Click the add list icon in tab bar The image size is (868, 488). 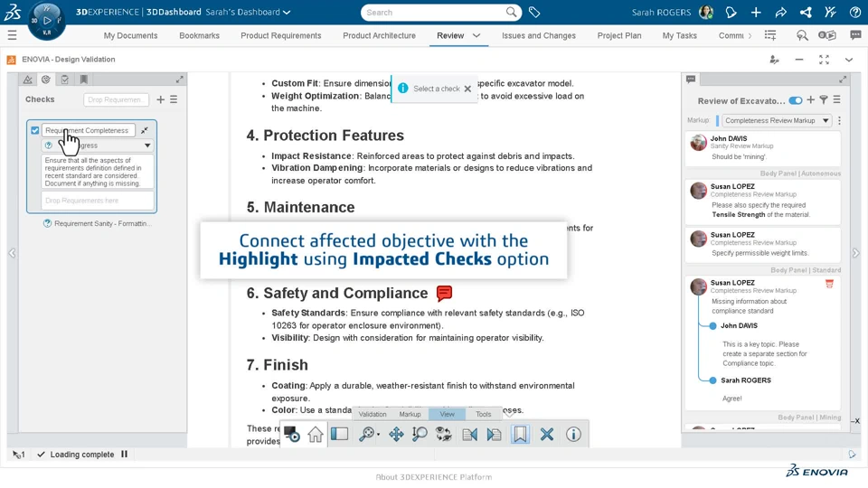(x=770, y=35)
